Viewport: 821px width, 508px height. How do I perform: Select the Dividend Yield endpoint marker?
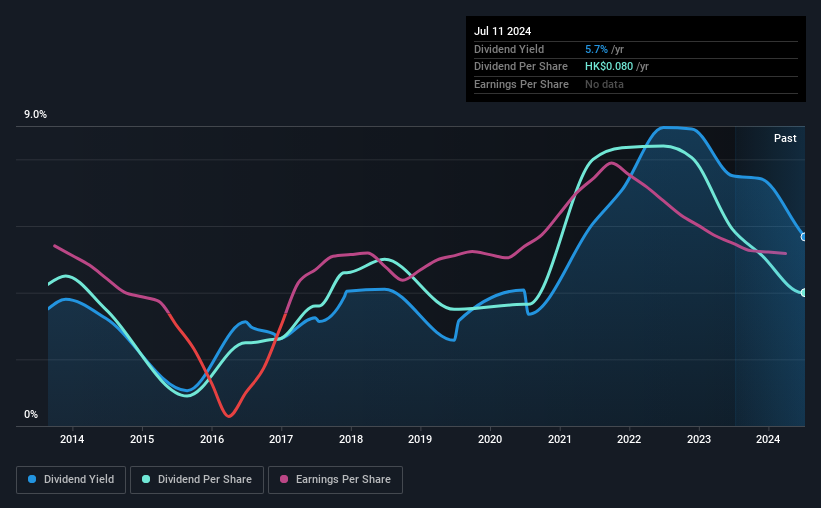[x=804, y=237]
